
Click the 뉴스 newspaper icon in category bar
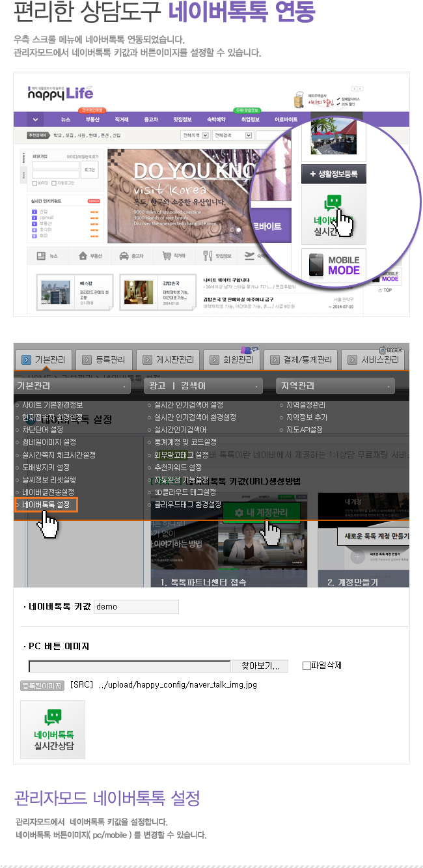[42, 256]
